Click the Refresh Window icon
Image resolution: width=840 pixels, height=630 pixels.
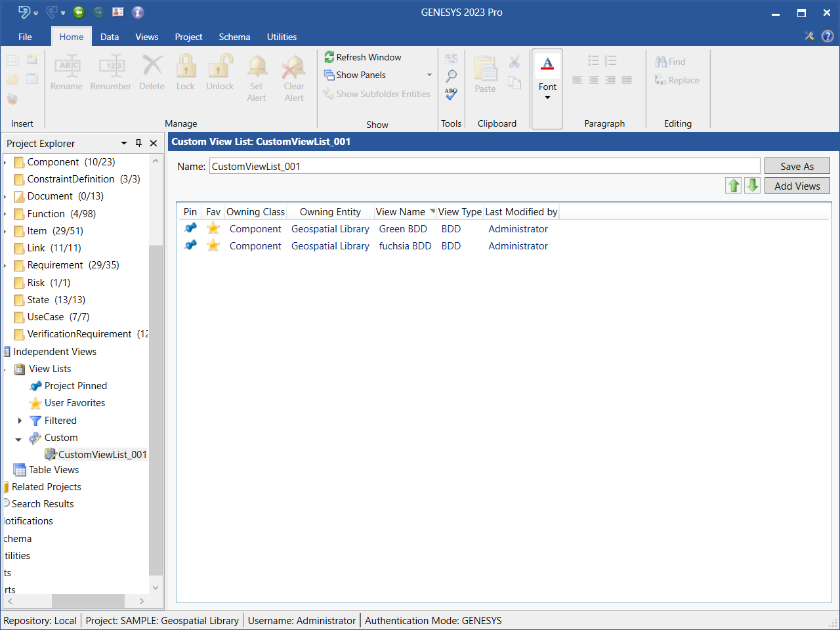point(329,57)
